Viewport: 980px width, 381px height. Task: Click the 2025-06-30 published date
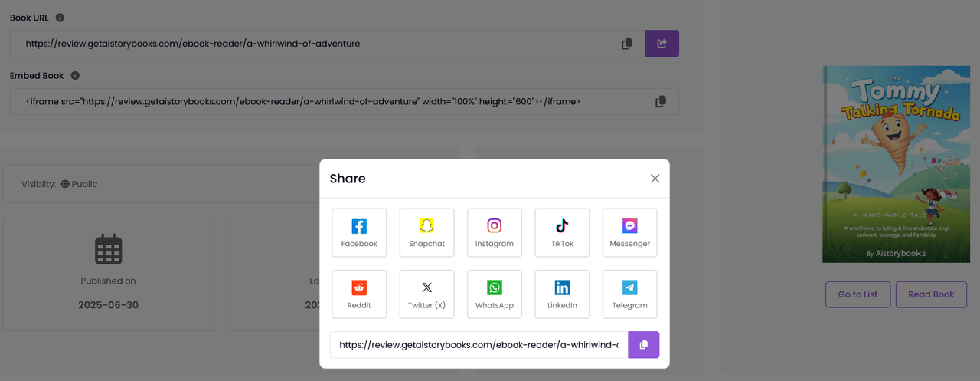pos(109,304)
